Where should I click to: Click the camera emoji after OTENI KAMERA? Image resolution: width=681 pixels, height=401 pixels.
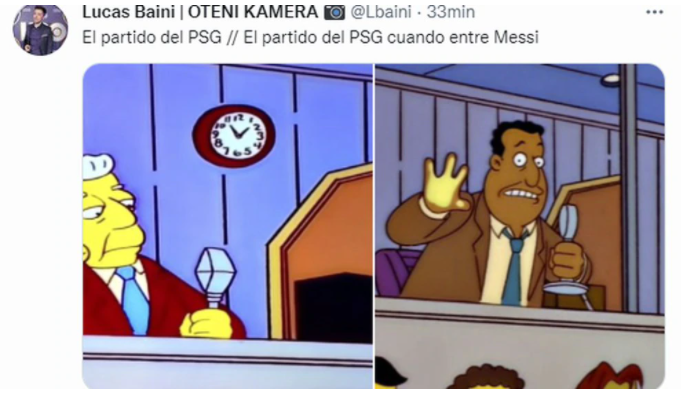coord(334,13)
